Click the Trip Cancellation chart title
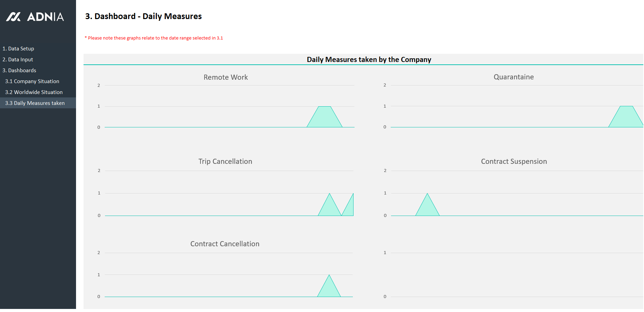The height and width of the screenshot is (312, 644). 225,161
